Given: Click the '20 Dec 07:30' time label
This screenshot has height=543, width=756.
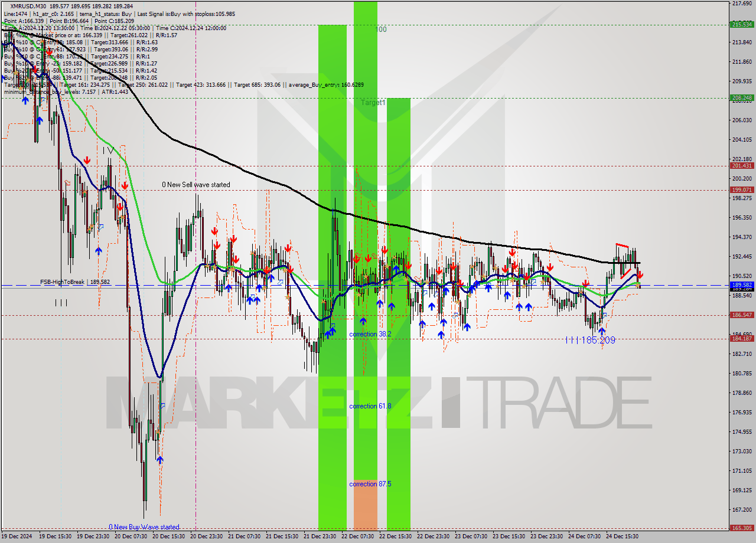Looking at the screenshot, I should (131, 537).
